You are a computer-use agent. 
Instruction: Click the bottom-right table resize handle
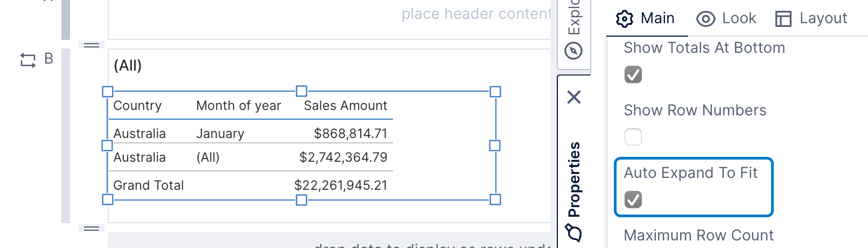[495, 199]
